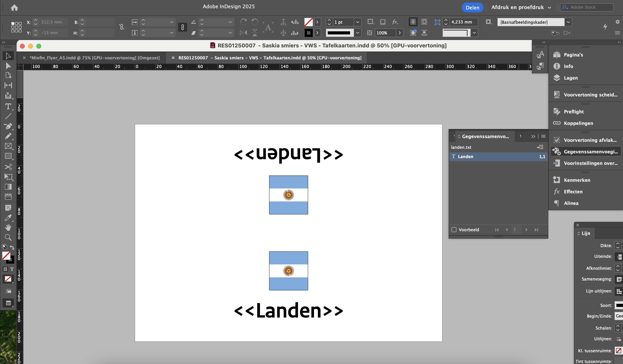This screenshot has height=364, width=623.
Task: Click the Delen share button
Action: (x=473, y=7)
